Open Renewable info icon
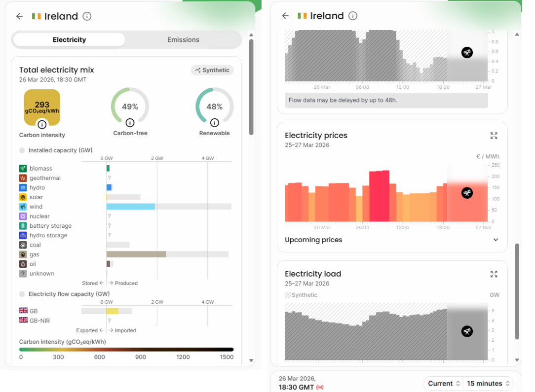Viewport: 535px width, 392px height. [214, 122]
